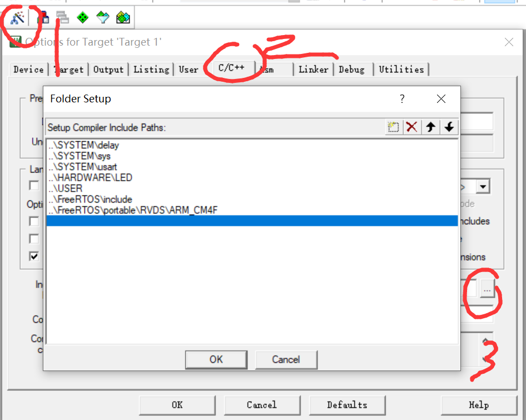
Task: Cancel the Folder Setup dialog
Action: 286,359
